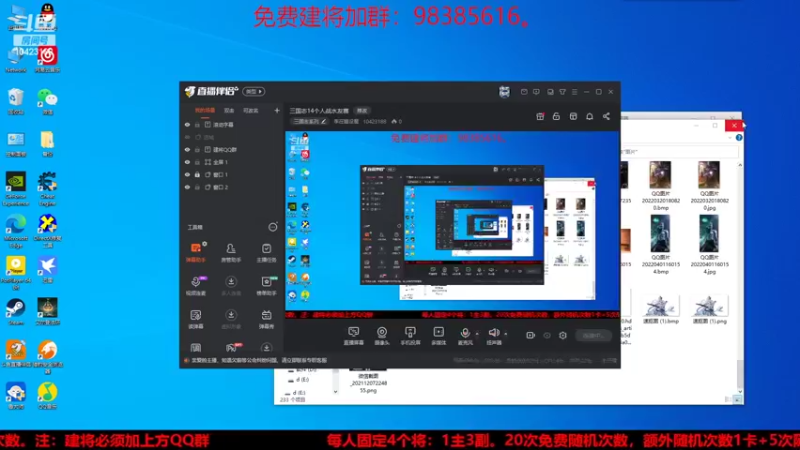
Task: Select the 微信截图 png file in Explorer
Action: coord(368,380)
